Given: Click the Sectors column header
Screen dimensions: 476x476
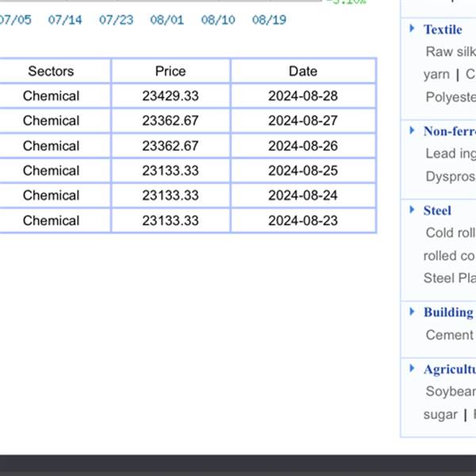Looking at the screenshot, I should tap(51, 71).
